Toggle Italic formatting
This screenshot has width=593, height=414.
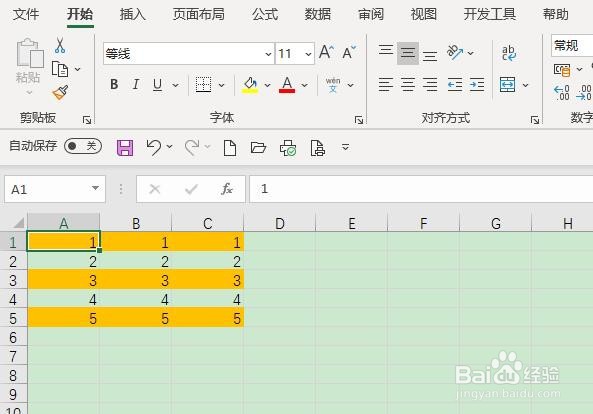click(136, 84)
